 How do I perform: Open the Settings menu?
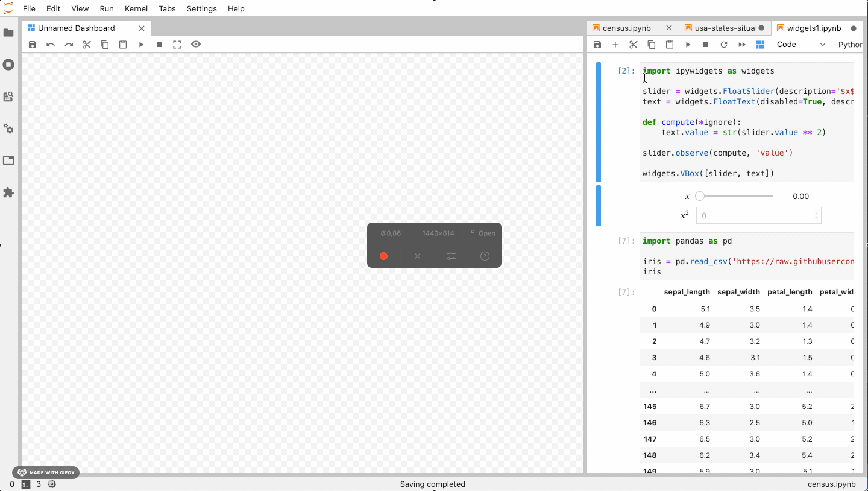202,8
